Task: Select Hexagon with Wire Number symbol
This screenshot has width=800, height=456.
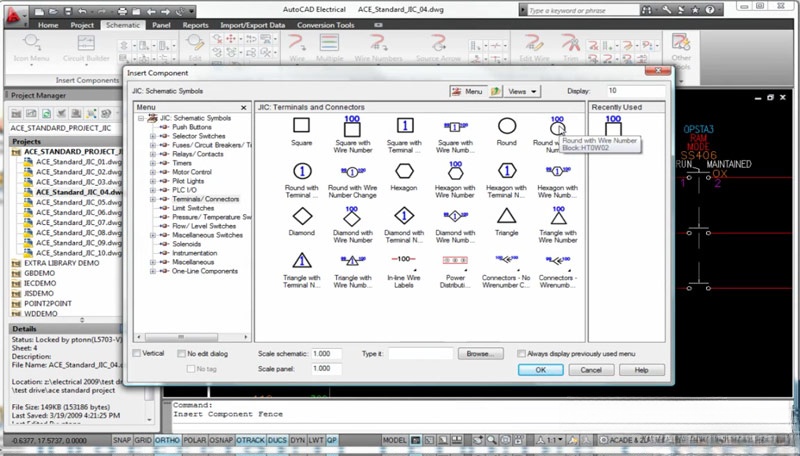Action: point(455,171)
